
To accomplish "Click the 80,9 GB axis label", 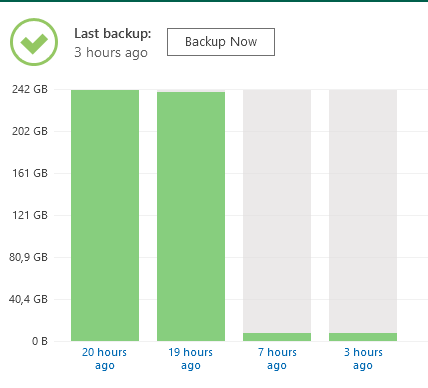I will tap(28, 257).
